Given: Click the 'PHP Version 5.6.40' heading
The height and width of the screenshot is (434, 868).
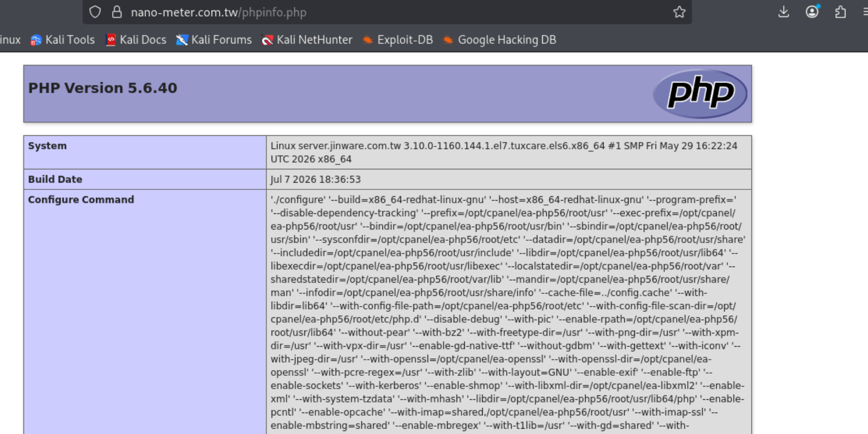Looking at the screenshot, I should pos(102,88).
